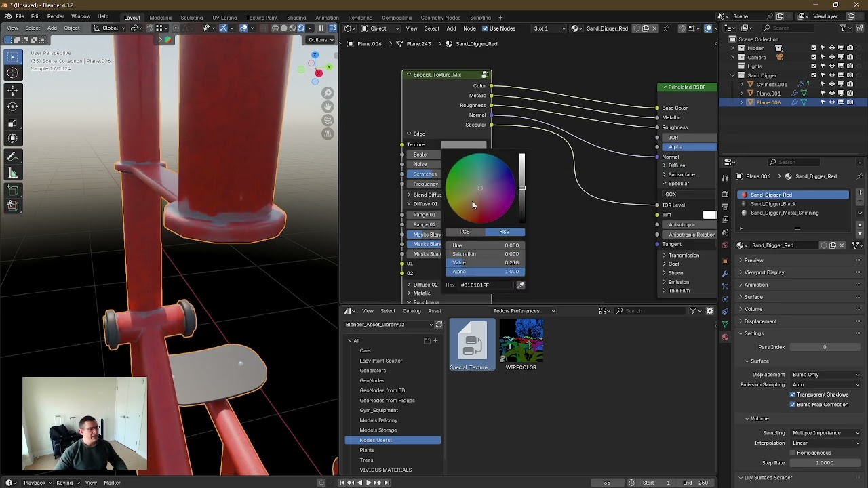Select the Add Cube tool
This screenshot has width=868, height=488.
13,189
